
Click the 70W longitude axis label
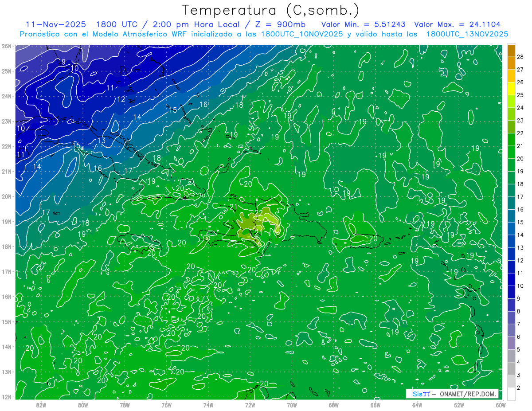292,405
